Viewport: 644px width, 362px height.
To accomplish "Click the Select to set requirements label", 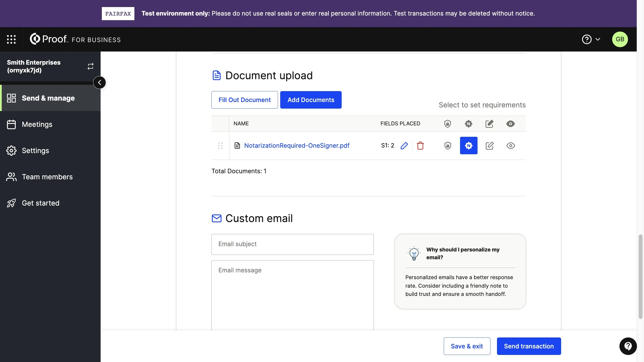I will (x=482, y=105).
